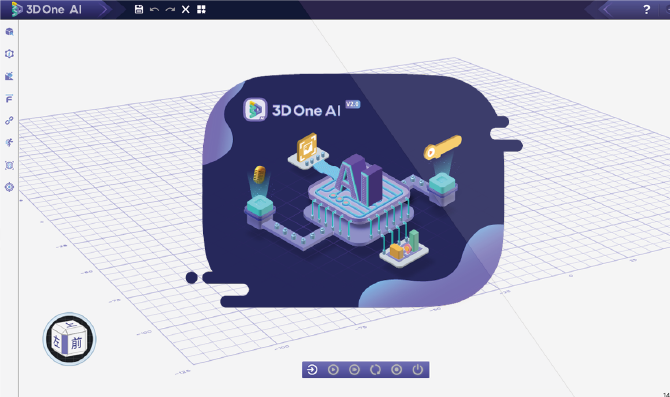Undo the last action
Screen dimensions: 670x397
154,9
